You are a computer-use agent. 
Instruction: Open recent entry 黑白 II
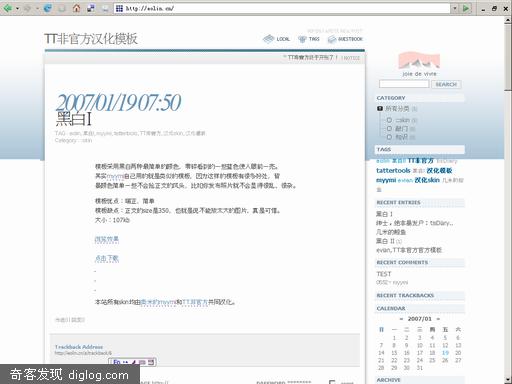[x=385, y=241]
